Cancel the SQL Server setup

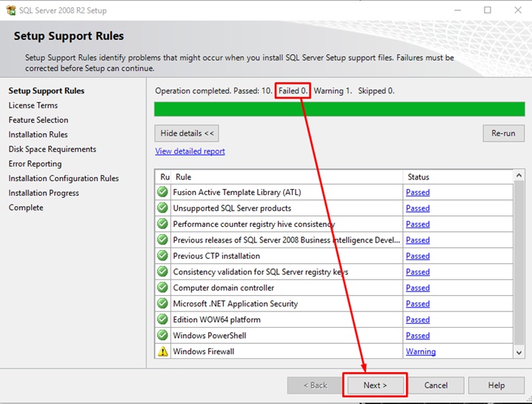point(436,385)
